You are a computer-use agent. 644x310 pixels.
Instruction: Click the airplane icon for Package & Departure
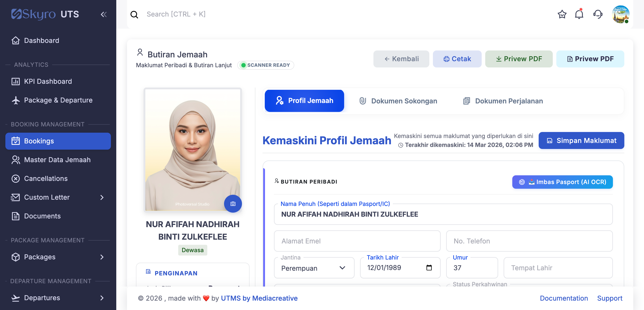pyautogui.click(x=15, y=100)
